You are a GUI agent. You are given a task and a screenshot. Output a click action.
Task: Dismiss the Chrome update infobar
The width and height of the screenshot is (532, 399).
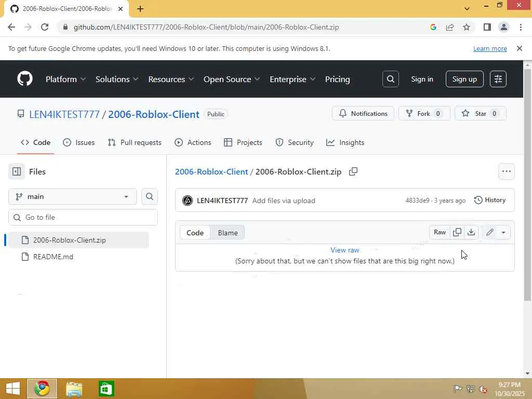519,48
